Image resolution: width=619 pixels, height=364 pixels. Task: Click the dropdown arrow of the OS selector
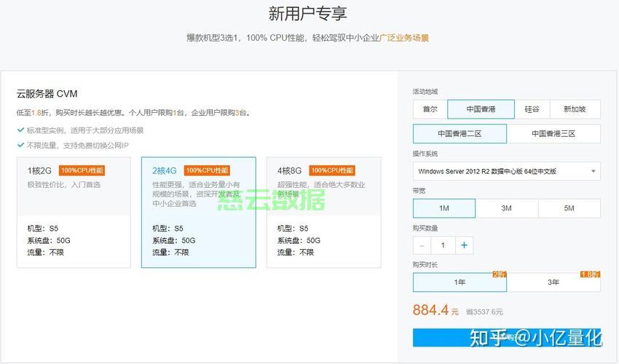tap(593, 172)
